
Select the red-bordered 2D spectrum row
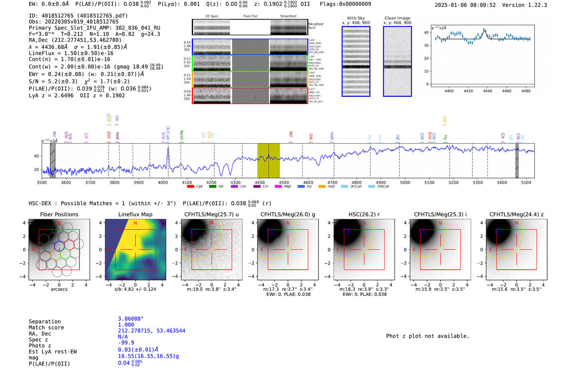[250, 96]
